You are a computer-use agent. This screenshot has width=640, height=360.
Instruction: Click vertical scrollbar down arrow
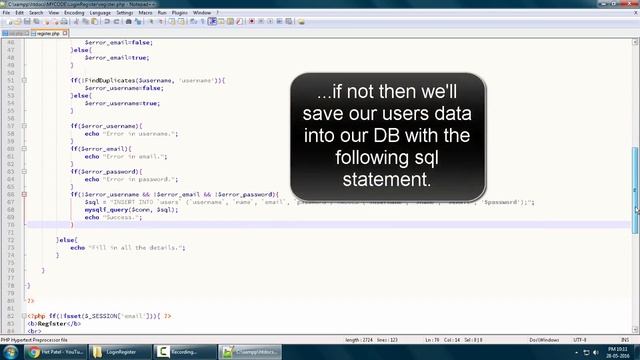(x=635, y=329)
